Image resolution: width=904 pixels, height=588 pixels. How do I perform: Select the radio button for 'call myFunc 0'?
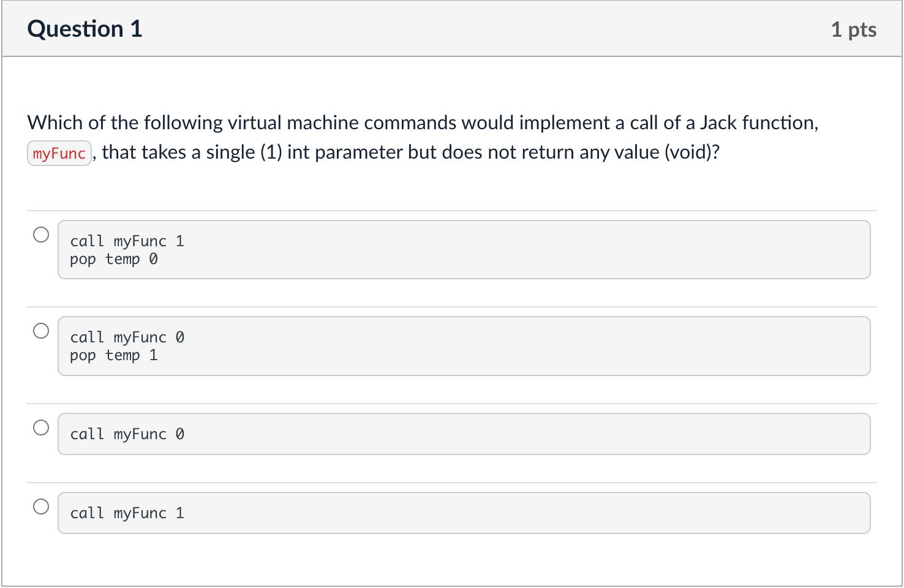41,428
